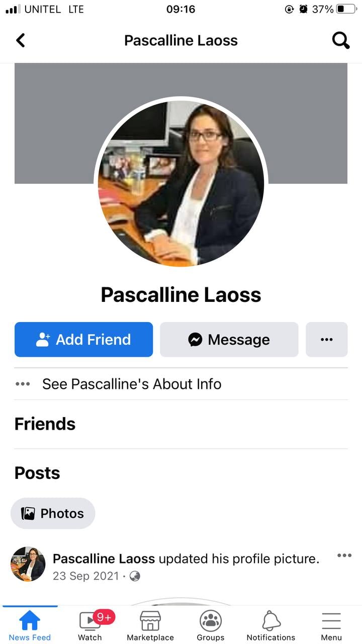Go to News Feed home icon
Screen dimensions: 362x644
(30, 620)
